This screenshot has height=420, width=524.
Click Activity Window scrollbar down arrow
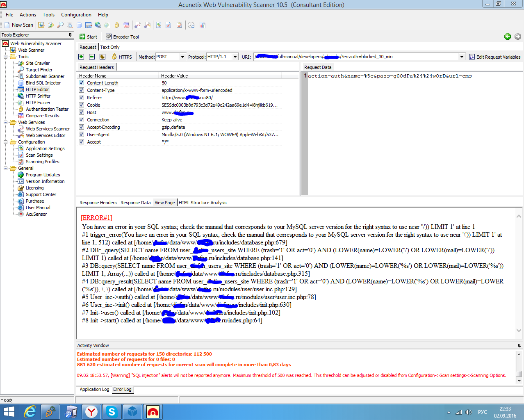(x=519, y=381)
